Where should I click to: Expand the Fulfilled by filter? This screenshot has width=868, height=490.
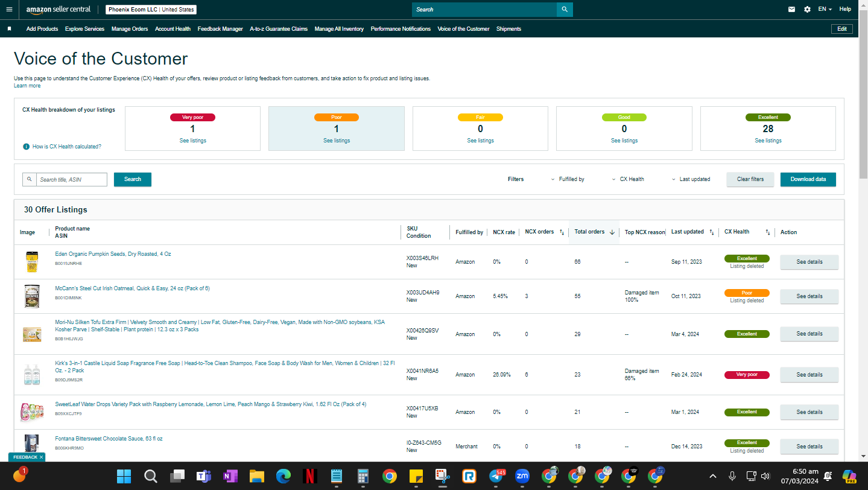[568, 179]
